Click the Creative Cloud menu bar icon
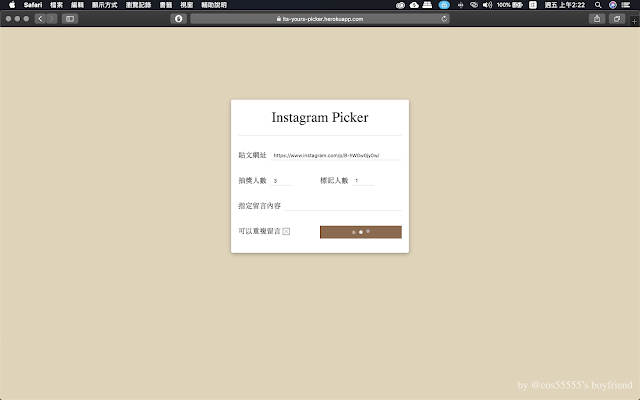 (x=400, y=5)
